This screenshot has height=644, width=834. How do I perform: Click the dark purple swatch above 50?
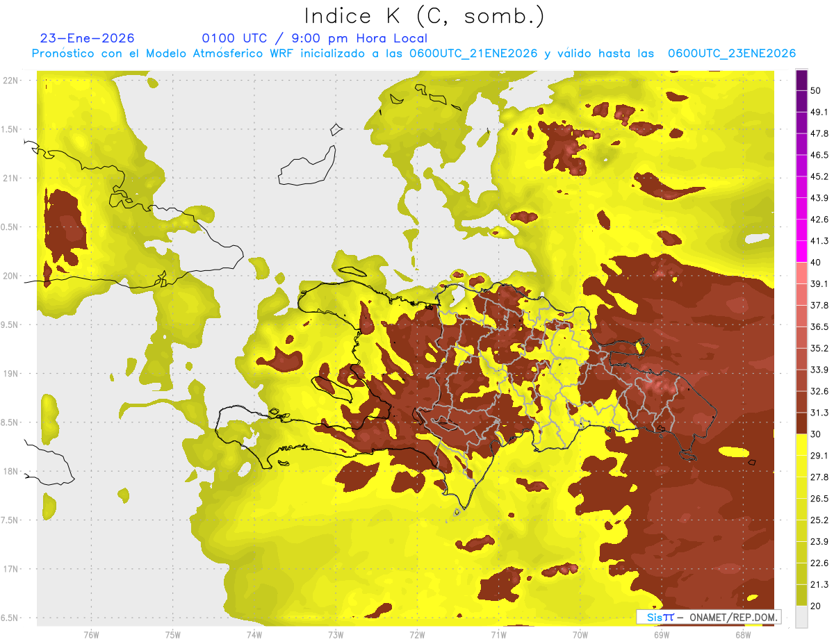(x=801, y=81)
